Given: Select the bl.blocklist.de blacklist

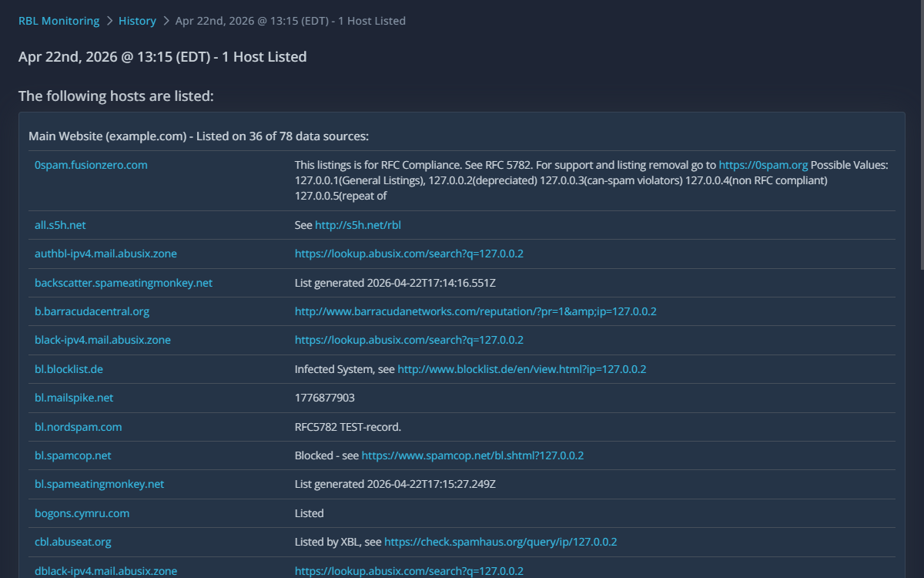Looking at the screenshot, I should (69, 369).
